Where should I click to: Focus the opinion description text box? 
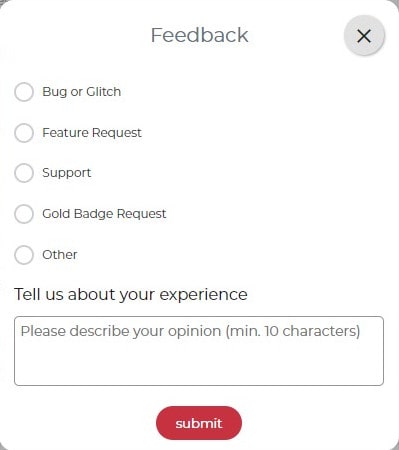click(199, 351)
